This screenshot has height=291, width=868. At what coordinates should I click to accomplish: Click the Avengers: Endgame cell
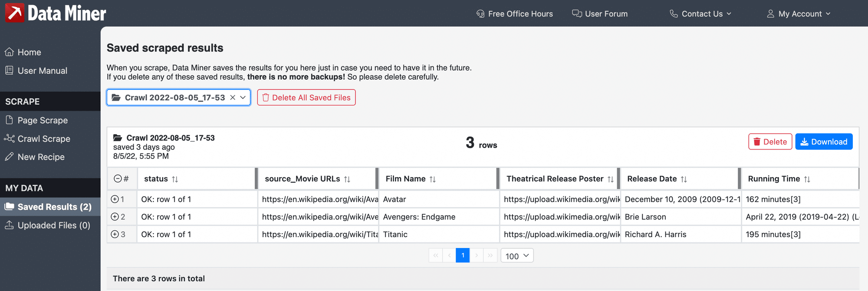point(439,216)
